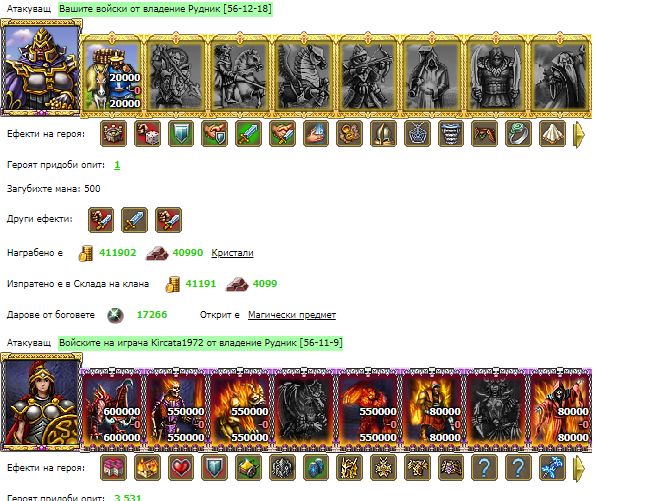
Task: Expand more effects arrow for Kircata1972's hero
Action: [580, 468]
